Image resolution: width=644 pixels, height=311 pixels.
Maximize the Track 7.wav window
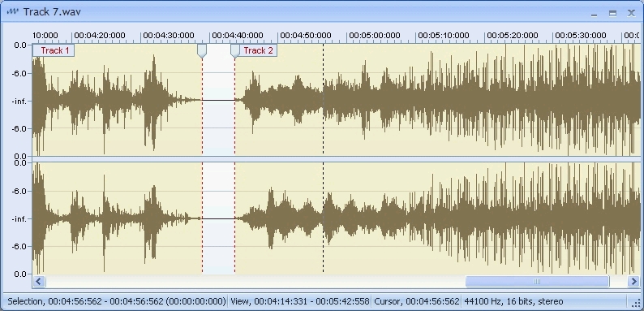[x=612, y=14]
